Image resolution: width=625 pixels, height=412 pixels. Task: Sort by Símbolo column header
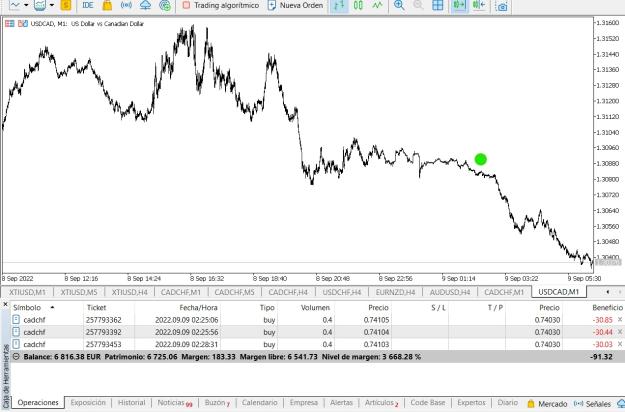point(27,308)
